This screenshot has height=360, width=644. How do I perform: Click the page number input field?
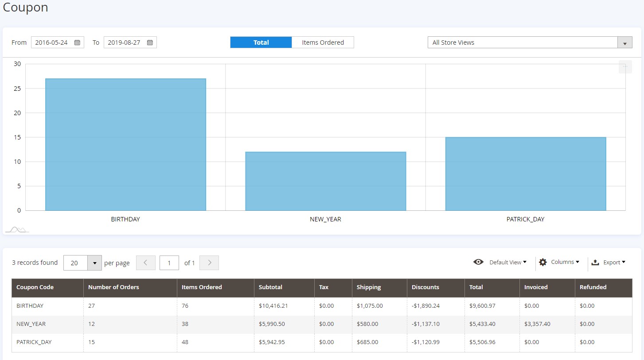click(x=169, y=263)
